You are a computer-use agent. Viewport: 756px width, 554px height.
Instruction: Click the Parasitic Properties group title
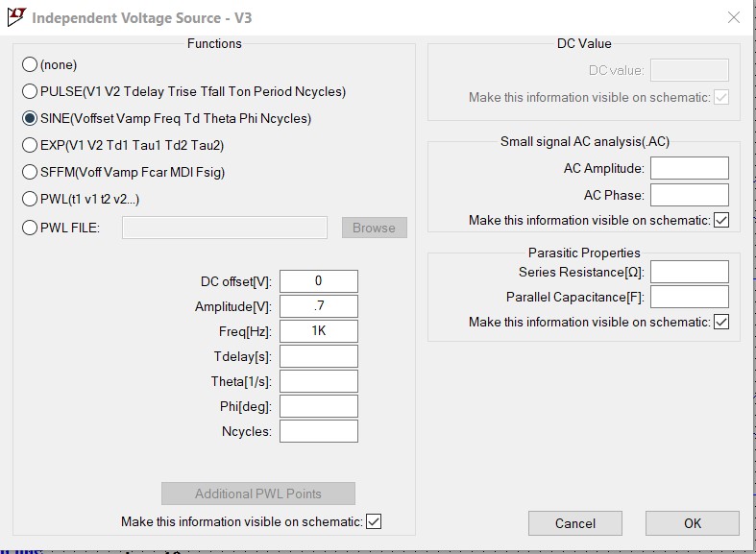click(x=584, y=253)
